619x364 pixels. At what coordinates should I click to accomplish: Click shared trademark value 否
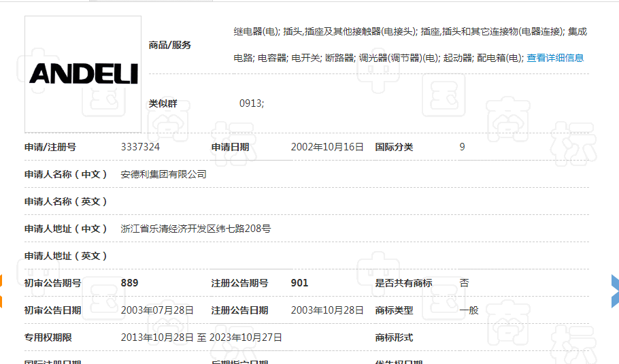[464, 283]
